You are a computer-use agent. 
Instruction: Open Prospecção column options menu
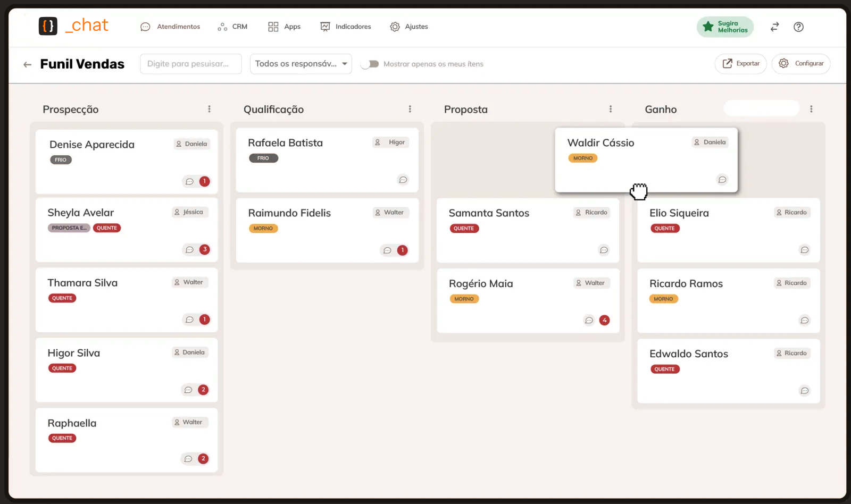click(x=209, y=109)
